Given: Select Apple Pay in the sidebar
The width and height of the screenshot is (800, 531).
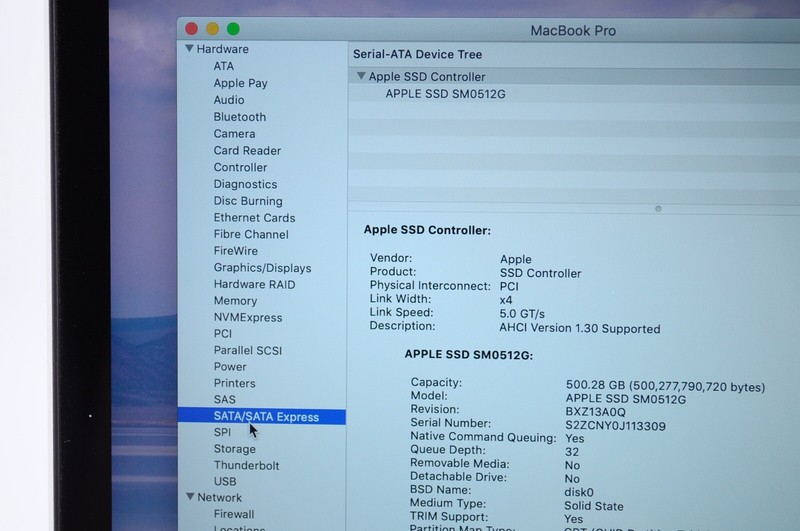Looking at the screenshot, I should 240,83.
